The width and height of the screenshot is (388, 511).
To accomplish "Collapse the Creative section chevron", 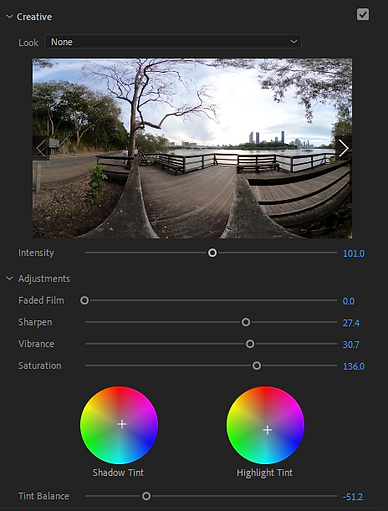I will pos(9,17).
